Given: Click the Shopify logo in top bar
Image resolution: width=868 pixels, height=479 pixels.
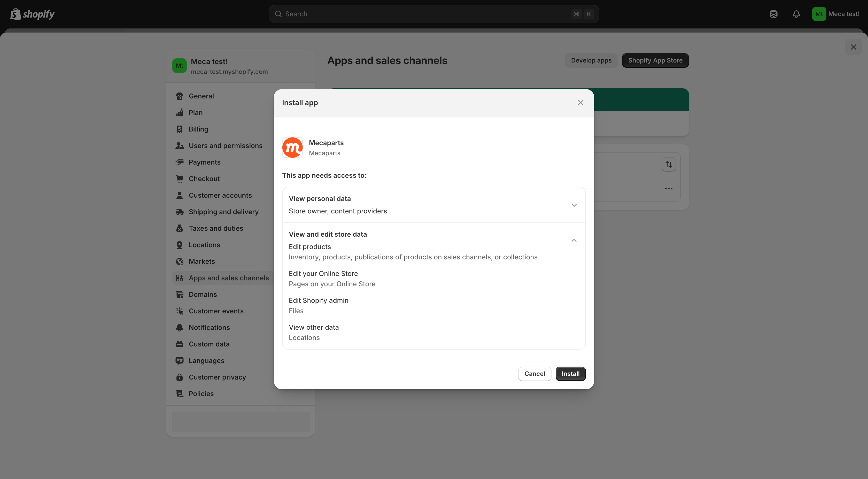Looking at the screenshot, I should pyautogui.click(x=32, y=14).
